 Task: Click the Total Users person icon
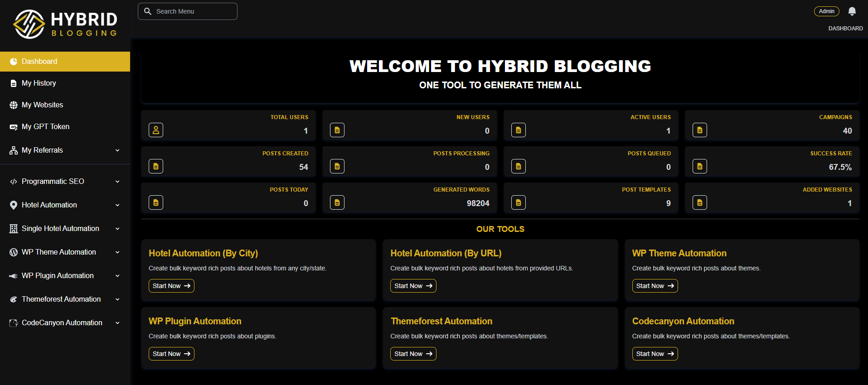pyautogui.click(x=156, y=130)
